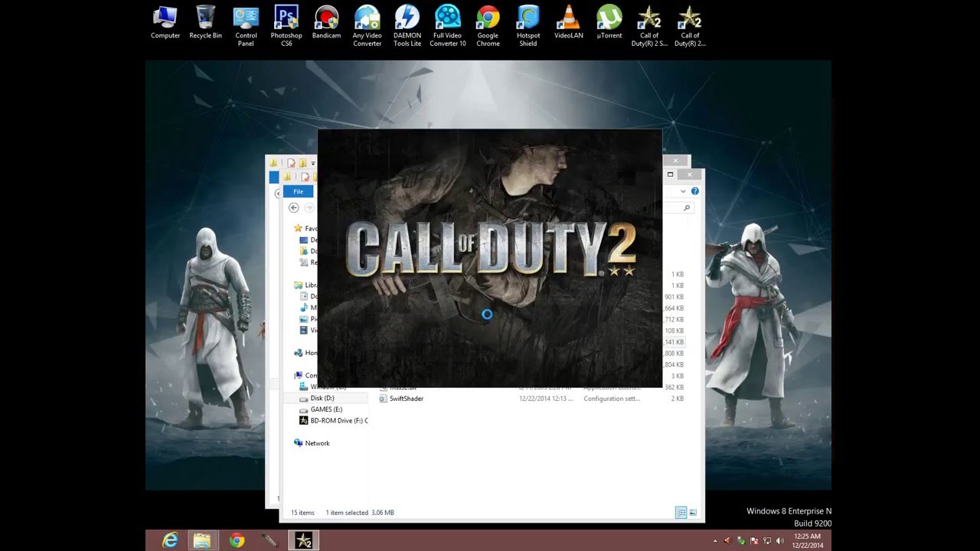
Task: Select GAMES (E:) drive
Action: [326, 409]
